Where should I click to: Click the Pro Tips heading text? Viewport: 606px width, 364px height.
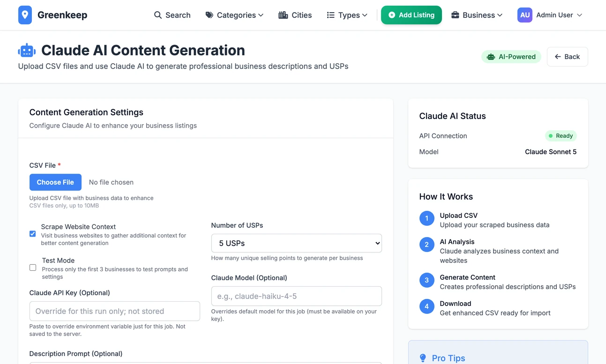(449, 358)
